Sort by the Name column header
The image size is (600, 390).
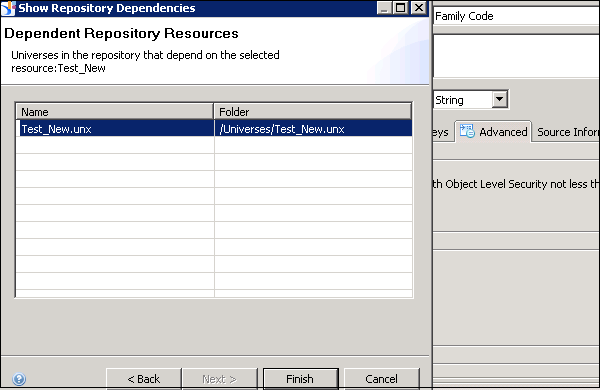tap(114, 112)
